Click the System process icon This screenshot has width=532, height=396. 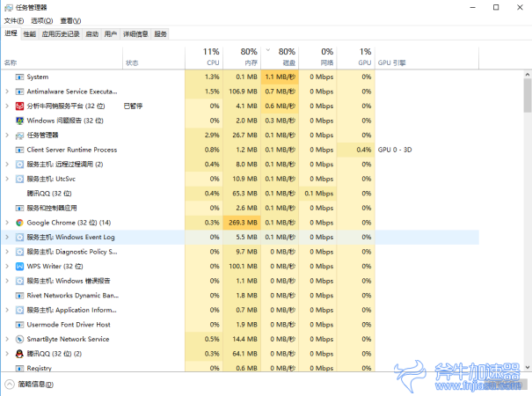coord(19,77)
